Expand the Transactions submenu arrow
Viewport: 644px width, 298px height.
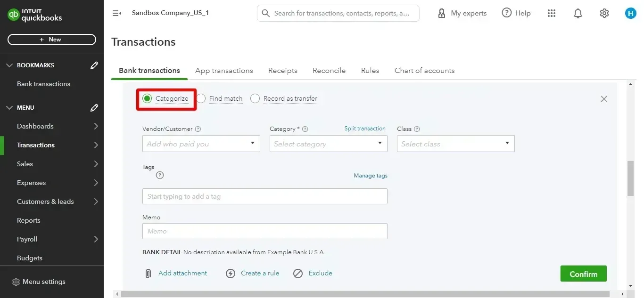96,145
